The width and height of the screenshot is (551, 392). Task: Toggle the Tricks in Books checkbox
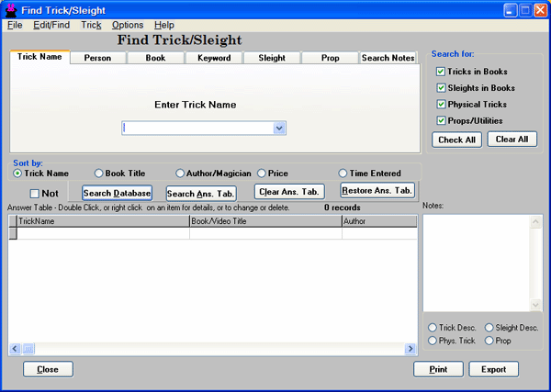click(x=441, y=72)
